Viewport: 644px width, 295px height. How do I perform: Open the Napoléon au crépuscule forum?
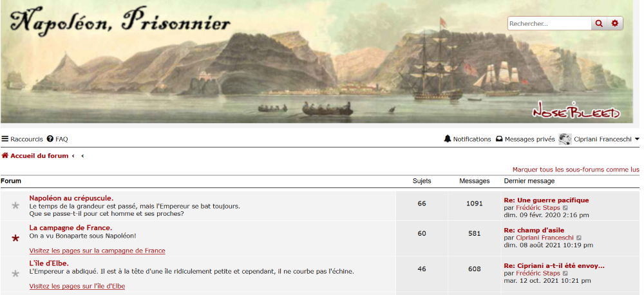coord(71,198)
